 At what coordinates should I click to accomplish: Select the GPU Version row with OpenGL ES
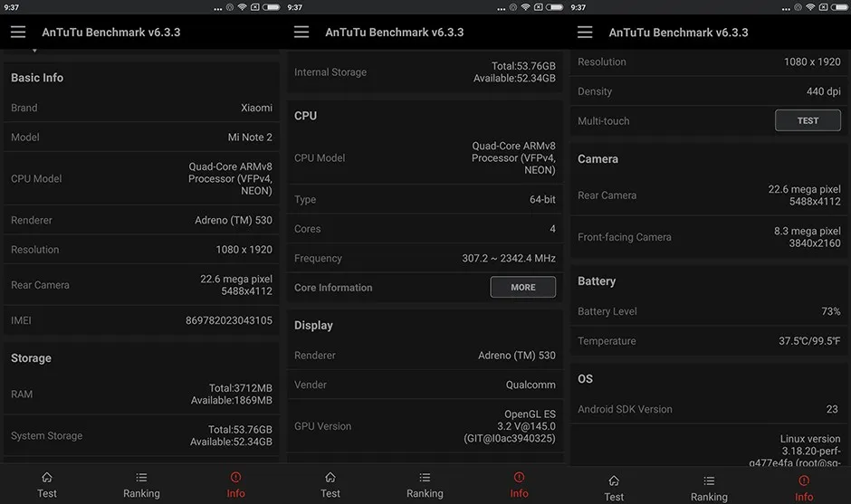(425, 426)
